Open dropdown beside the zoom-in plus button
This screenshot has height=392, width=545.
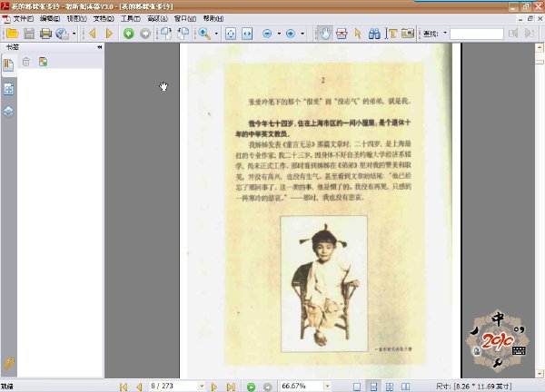tap(302, 34)
